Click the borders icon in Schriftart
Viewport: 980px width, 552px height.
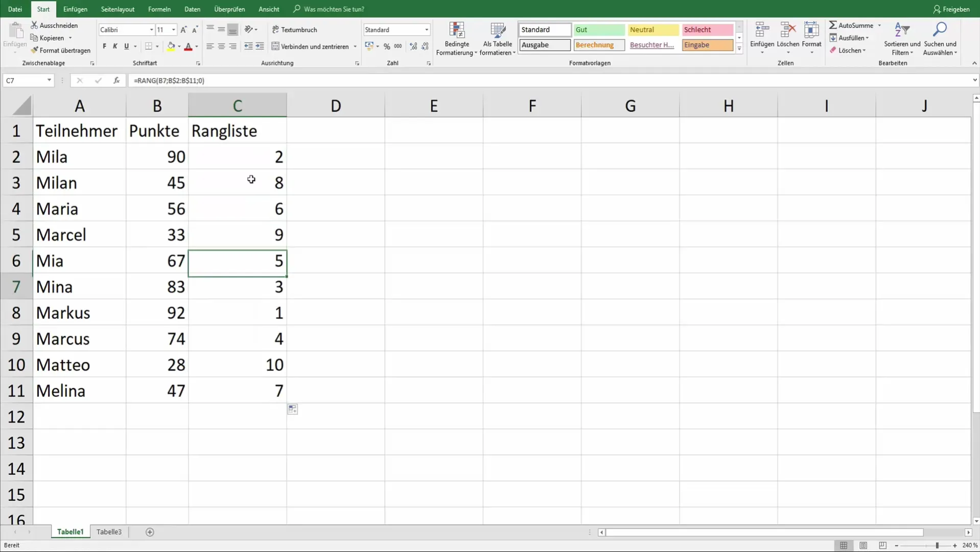148,46
